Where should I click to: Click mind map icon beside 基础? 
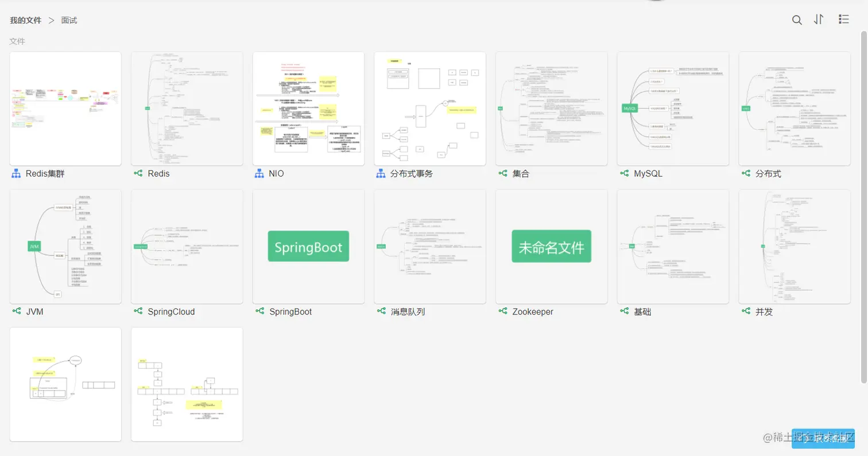624,311
